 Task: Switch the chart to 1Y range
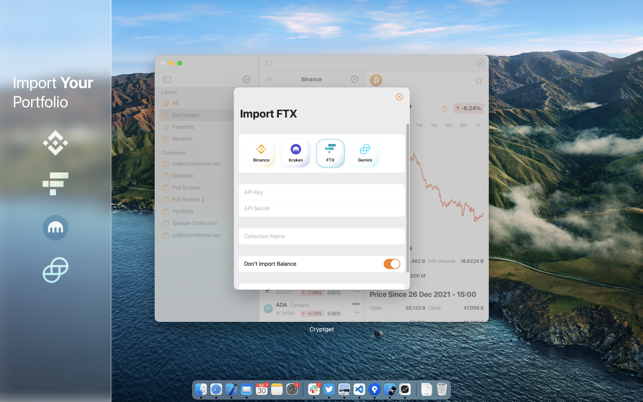[478, 125]
